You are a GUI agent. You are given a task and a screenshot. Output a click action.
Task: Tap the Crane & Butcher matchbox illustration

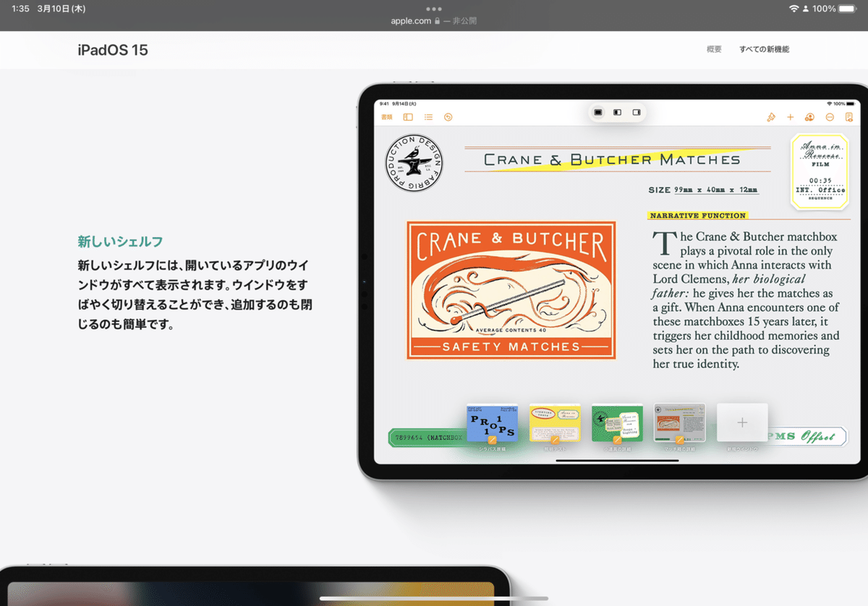click(x=511, y=290)
